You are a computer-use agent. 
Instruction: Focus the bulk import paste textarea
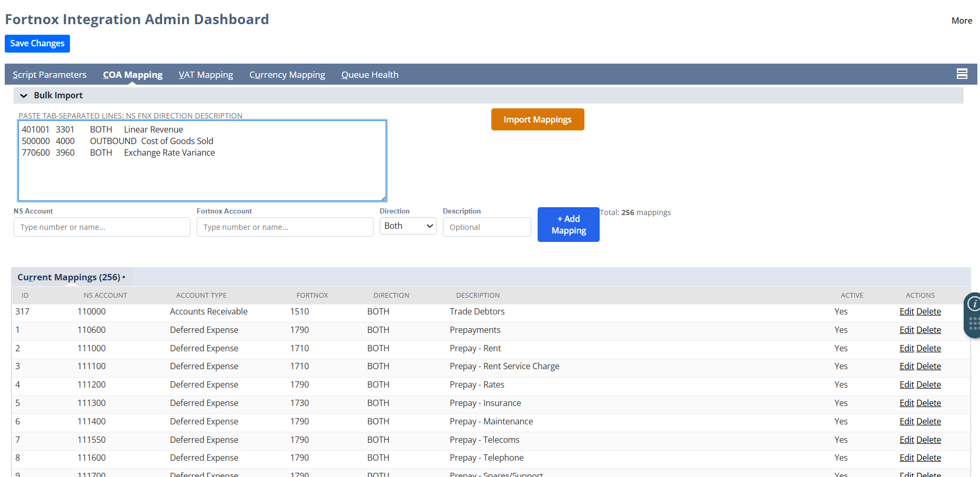click(203, 161)
